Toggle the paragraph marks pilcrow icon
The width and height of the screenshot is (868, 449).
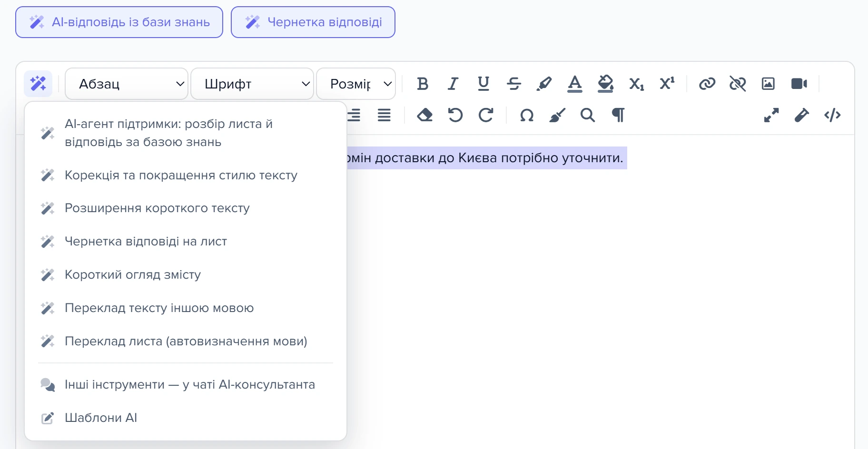(618, 115)
